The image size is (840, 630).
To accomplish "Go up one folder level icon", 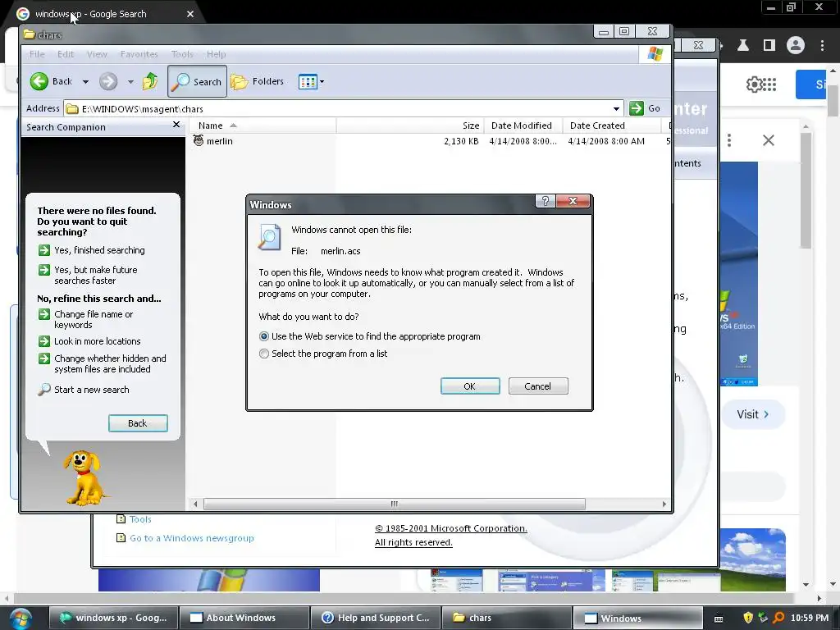I will tap(150, 81).
